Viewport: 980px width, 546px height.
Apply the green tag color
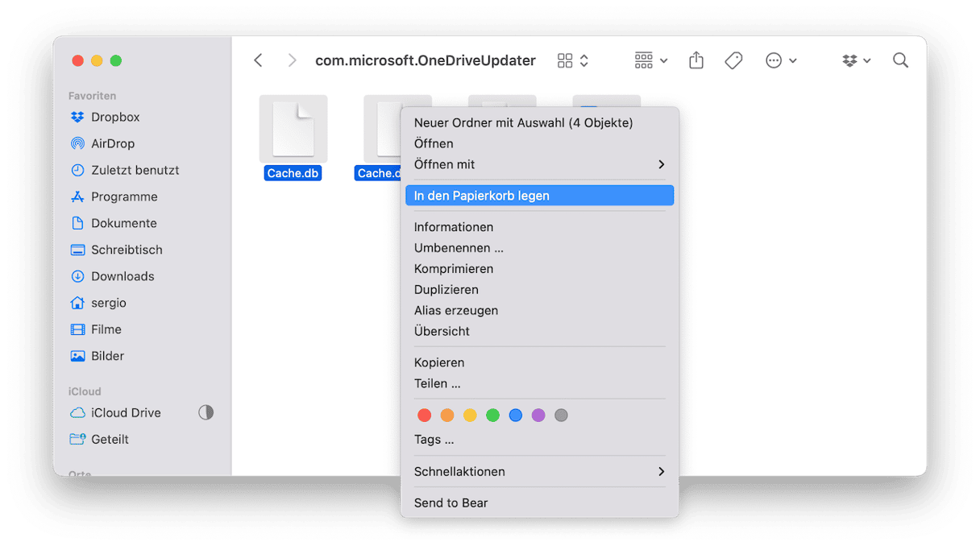(x=492, y=416)
